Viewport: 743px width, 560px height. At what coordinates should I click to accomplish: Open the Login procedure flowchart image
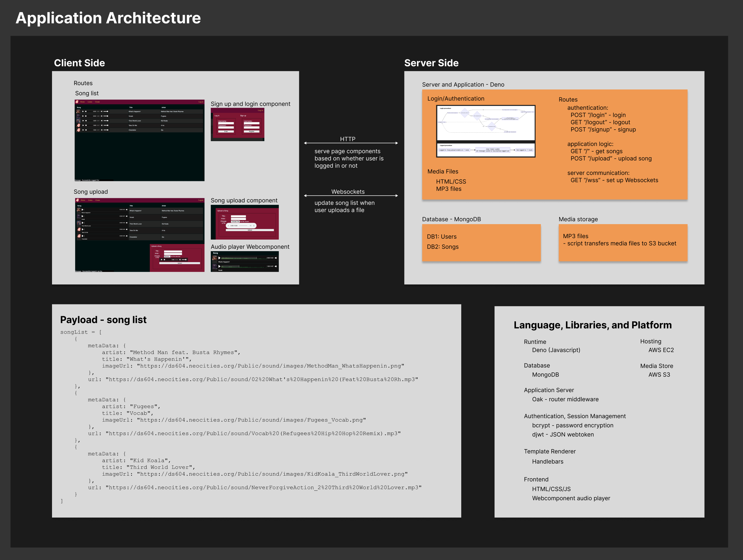485,123
